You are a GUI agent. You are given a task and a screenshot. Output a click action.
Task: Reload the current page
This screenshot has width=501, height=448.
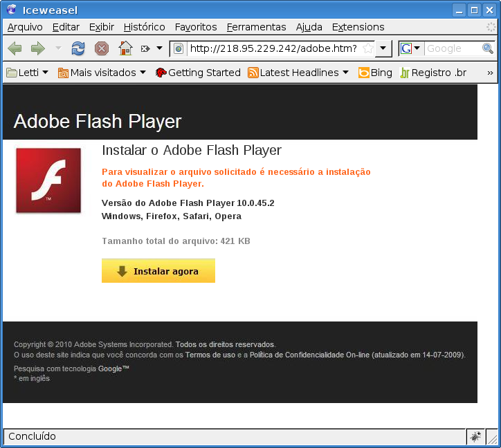click(x=78, y=48)
